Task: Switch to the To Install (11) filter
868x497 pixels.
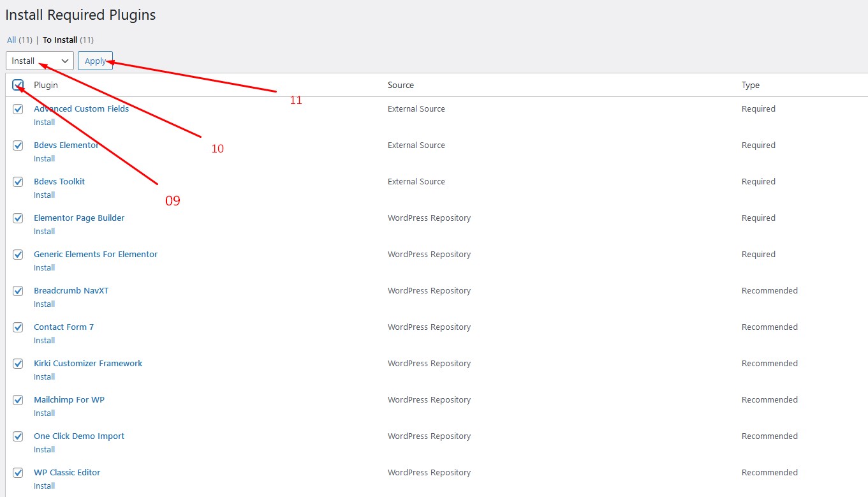Action: tap(68, 40)
